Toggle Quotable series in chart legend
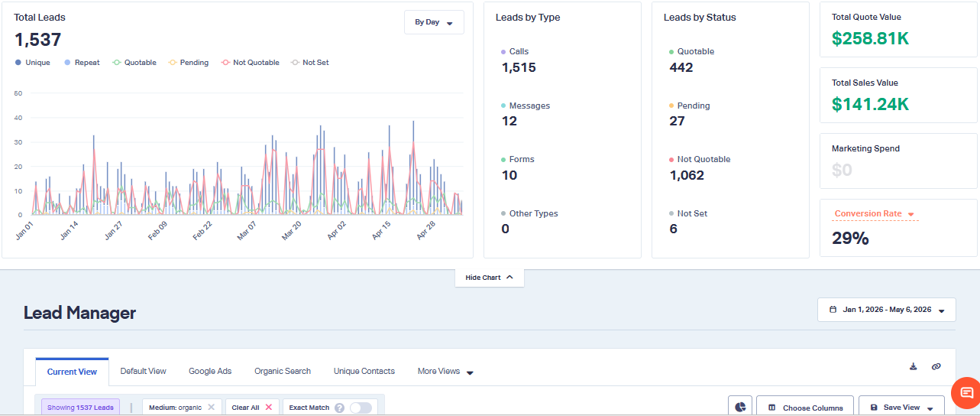This screenshot has width=980, height=416. pyautogui.click(x=134, y=63)
